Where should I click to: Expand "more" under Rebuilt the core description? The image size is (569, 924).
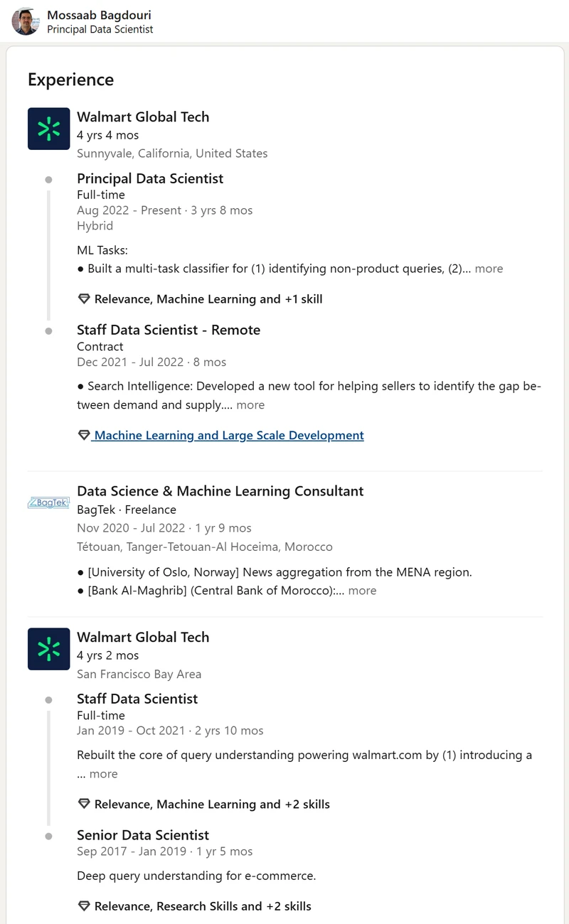coord(103,774)
